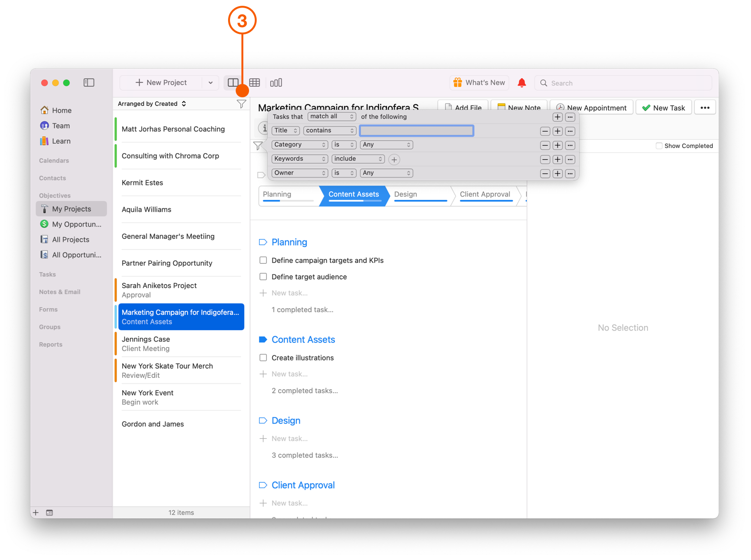The height and width of the screenshot is (560, 751).
Task: Open the three-dots more actions button
Action: point(705,107)
